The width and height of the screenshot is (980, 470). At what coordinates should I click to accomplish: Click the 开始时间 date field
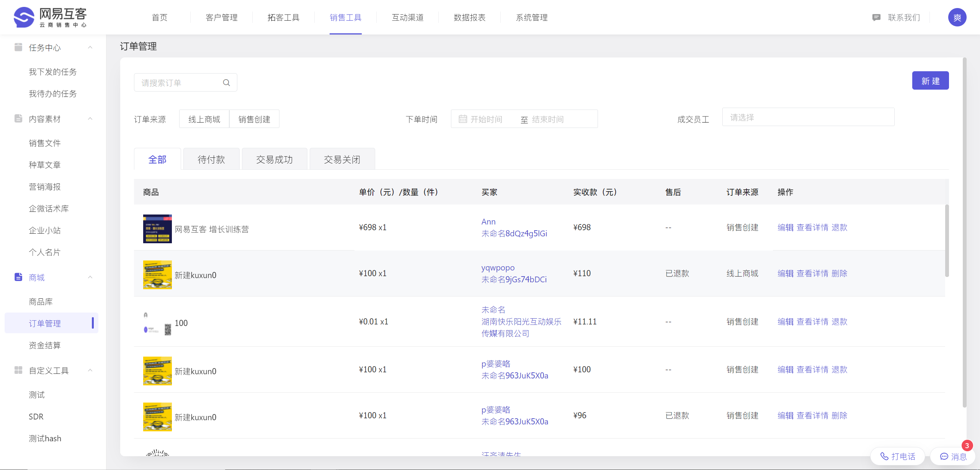tap(486, 119)
